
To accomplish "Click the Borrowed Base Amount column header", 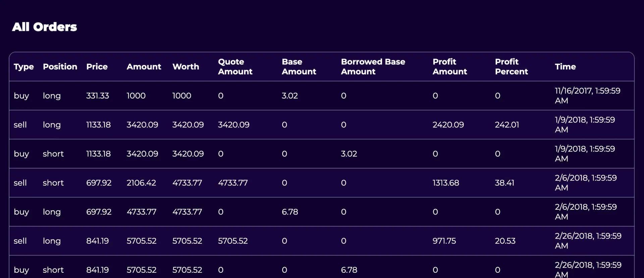I will 373,67.
